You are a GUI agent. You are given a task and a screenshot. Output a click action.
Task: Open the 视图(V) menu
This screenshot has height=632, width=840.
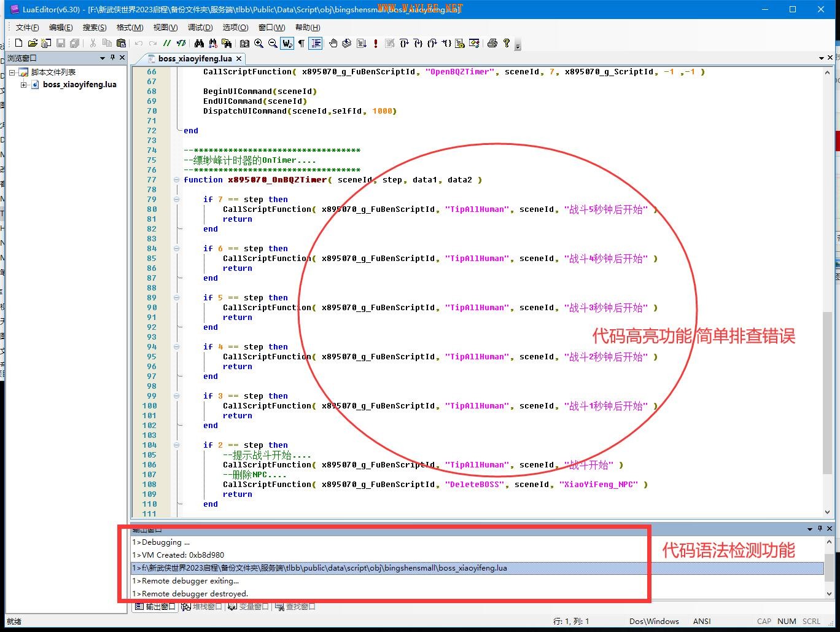(x=165, y=28)
